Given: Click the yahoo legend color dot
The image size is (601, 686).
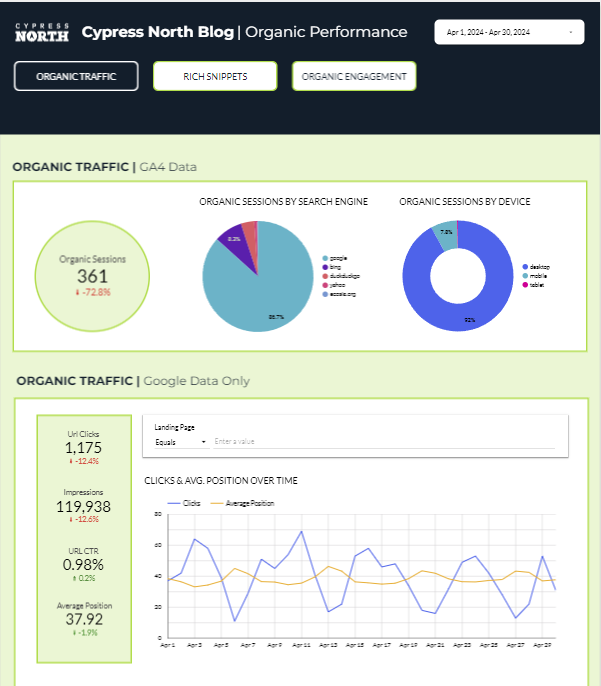Looking at the screenshot, I should tap(325, 285).
